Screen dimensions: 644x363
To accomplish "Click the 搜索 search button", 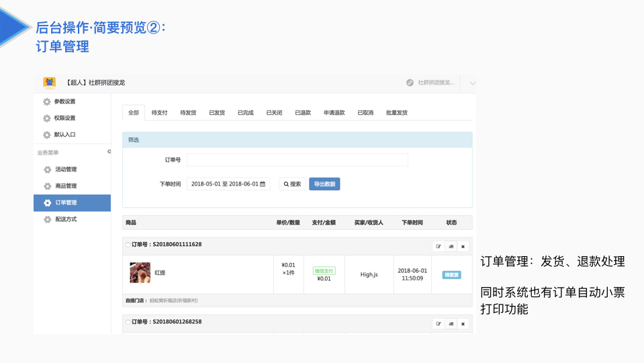I will click(x=292, y=184).
